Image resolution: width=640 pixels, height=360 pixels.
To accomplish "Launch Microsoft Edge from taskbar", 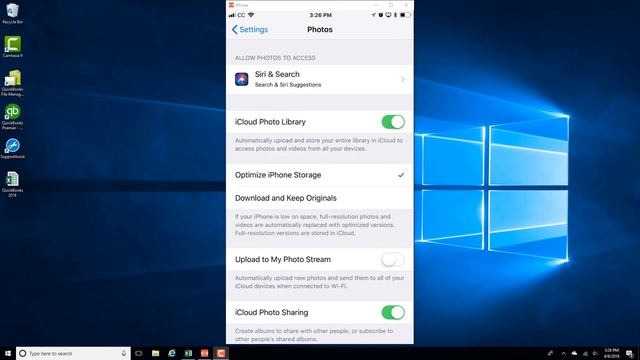I will pyautogui.click(x=172, y=353).
